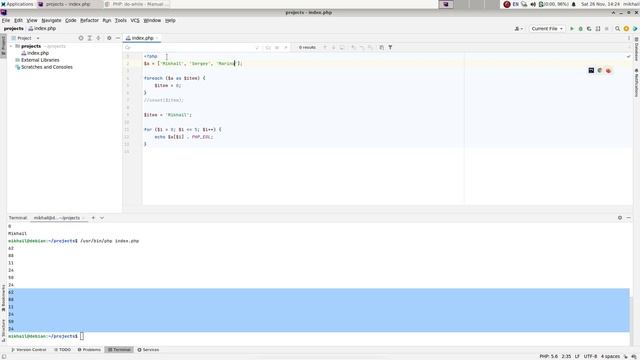
Task: Open the Run menu
Action: pyautogui.click(x=107, y=20)
